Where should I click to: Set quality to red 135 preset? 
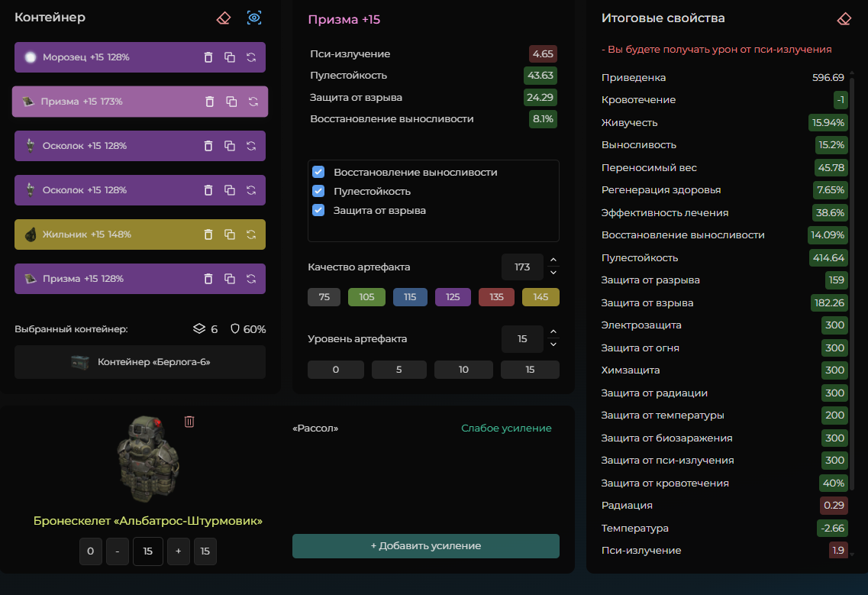(496, 297)
